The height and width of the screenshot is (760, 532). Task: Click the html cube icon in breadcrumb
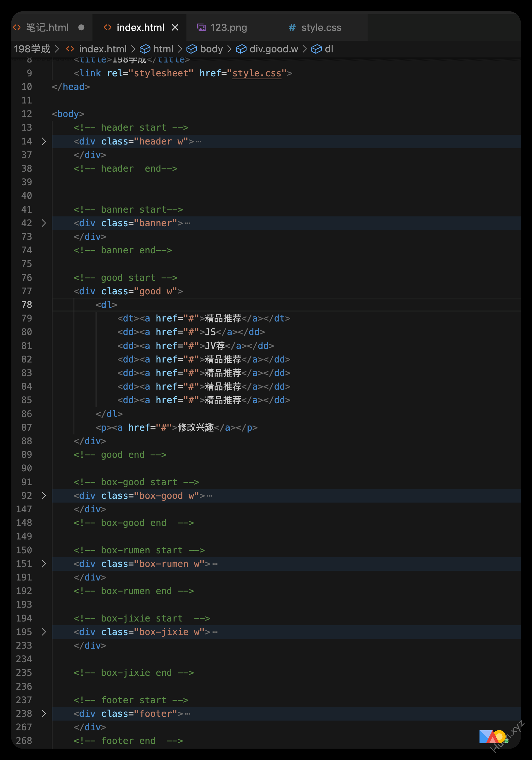pos(145,49)
